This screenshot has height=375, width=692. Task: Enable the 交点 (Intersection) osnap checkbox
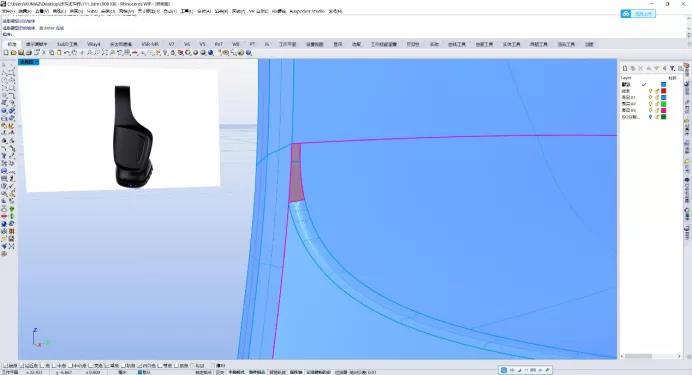click(x=91, y=366)
